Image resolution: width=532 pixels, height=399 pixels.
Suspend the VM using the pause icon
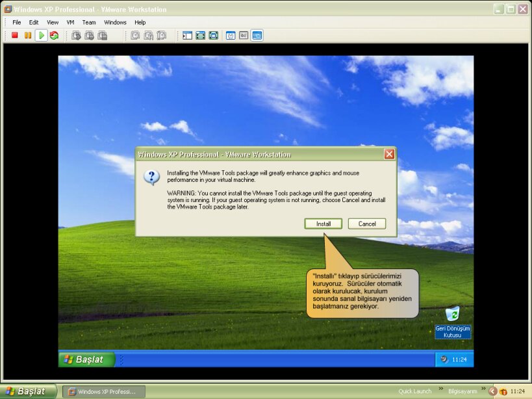[x=28, y=35]
